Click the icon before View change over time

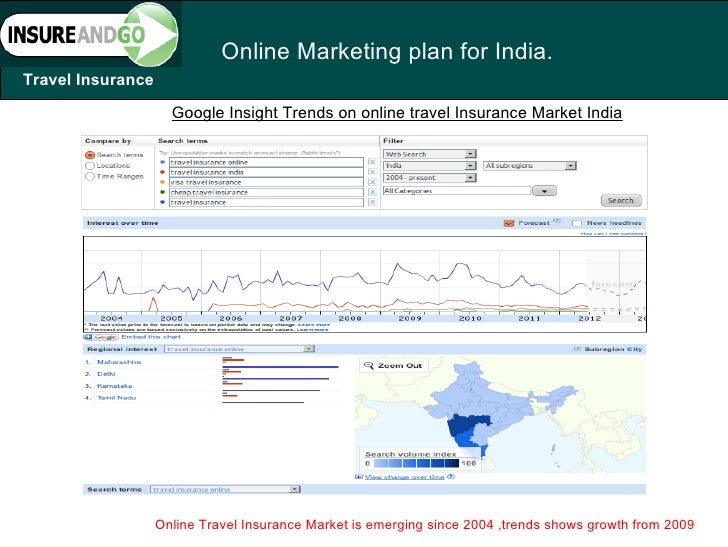(x=358, y=477)
